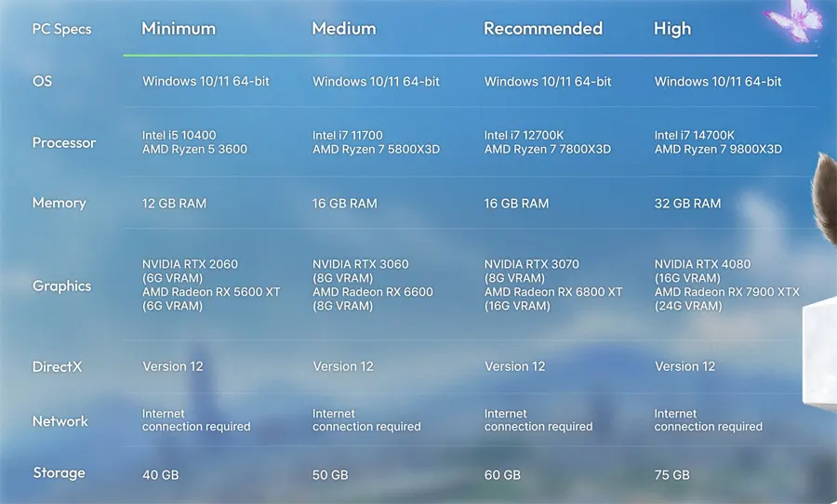Click 'AMD Radeon RX 5600 XT' graphics text
This screenshot has width=837, height=504.
click(x=211, y=292)
